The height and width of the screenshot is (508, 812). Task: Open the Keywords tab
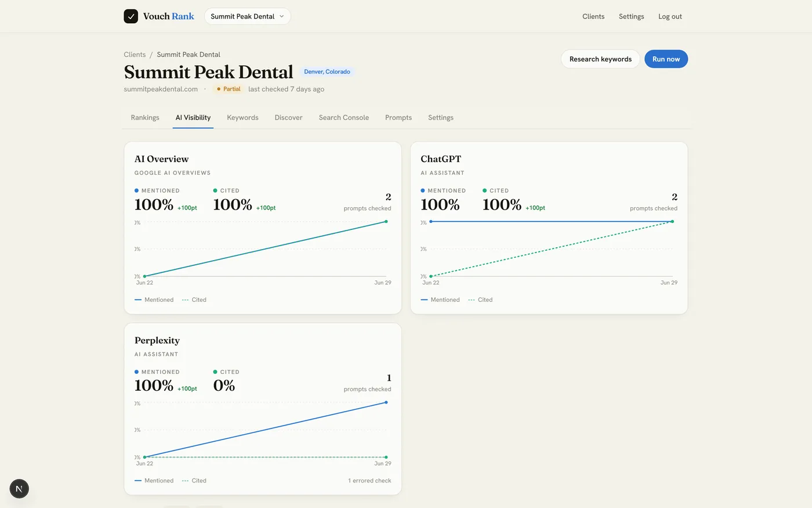(x=242, y=117)
